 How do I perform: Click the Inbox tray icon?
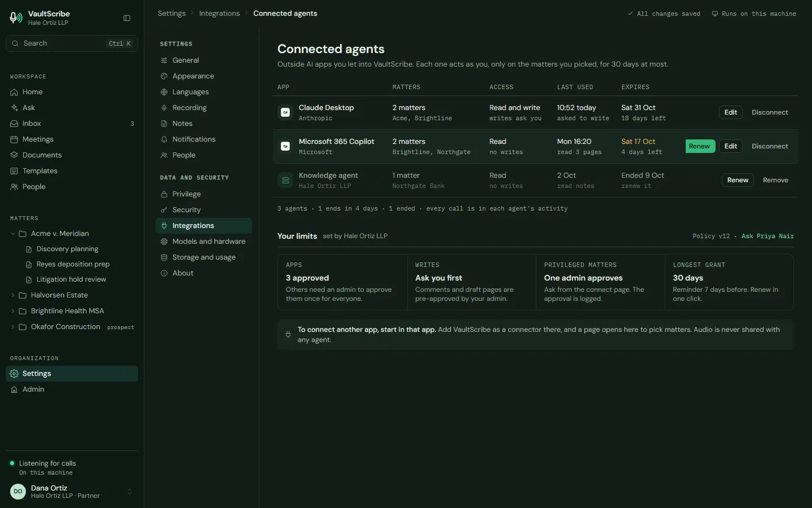(x=14, y=124)
